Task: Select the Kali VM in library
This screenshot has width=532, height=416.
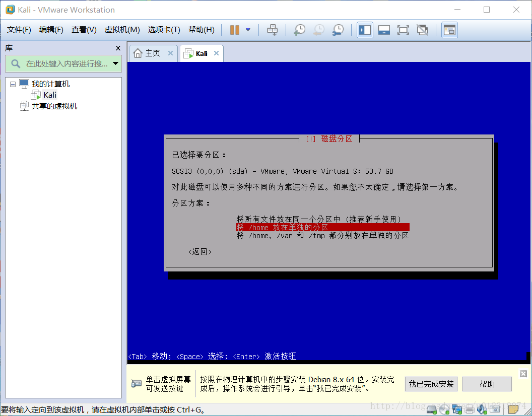Action: point(50,95)
